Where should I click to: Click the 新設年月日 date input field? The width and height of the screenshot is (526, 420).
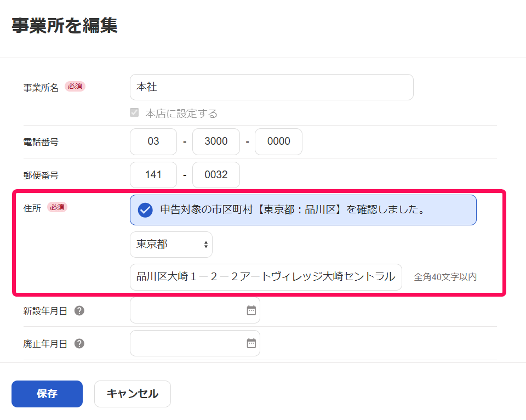click(x=195, y=310)
